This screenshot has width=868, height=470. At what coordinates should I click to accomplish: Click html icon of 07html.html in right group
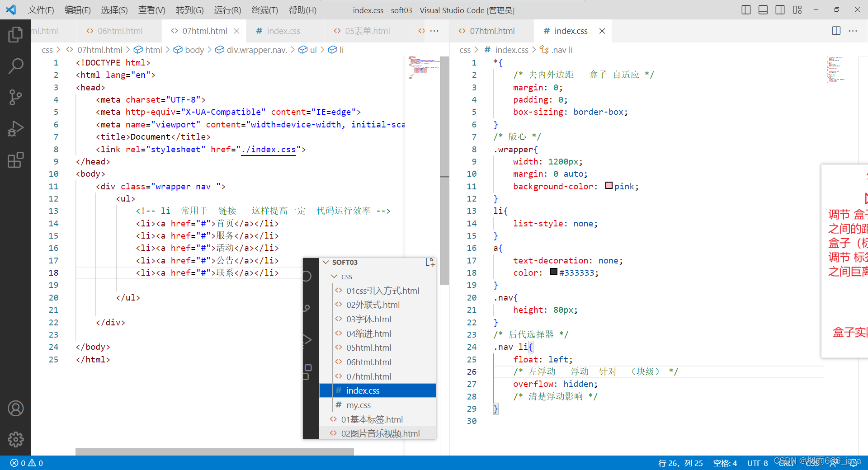[x=462, y=31]
